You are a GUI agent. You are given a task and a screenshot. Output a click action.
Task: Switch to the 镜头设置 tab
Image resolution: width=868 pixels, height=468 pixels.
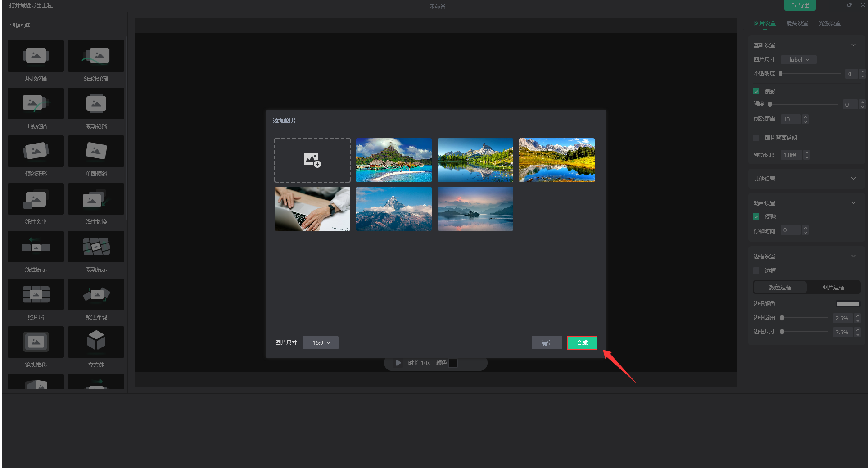pyautogui.click(x=797, y=23)
